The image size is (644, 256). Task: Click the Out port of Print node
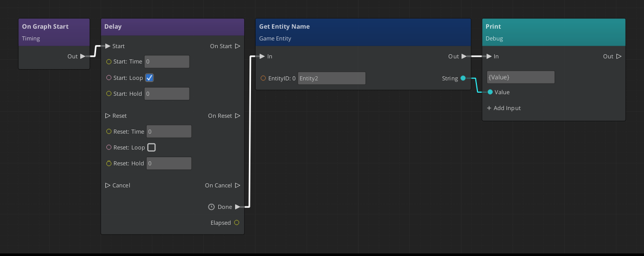pyautogui.click(x=619, y=56)
